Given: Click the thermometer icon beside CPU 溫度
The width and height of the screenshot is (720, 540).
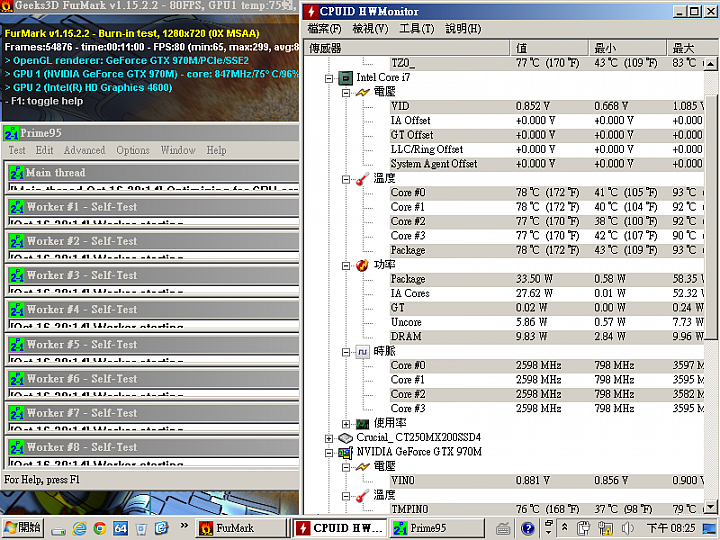Looking at the screenshot, I should pos(362,179).
